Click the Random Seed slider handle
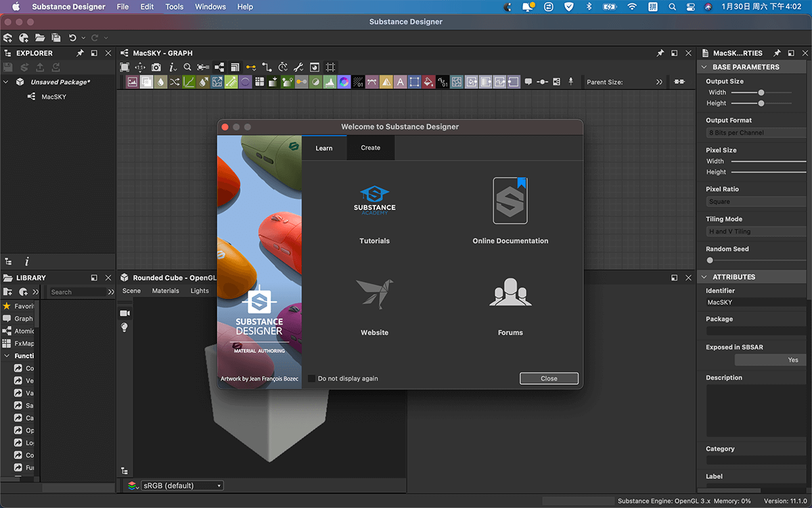Image resolution: width=812 pixels, height=508 pixels. click(710, 260)
